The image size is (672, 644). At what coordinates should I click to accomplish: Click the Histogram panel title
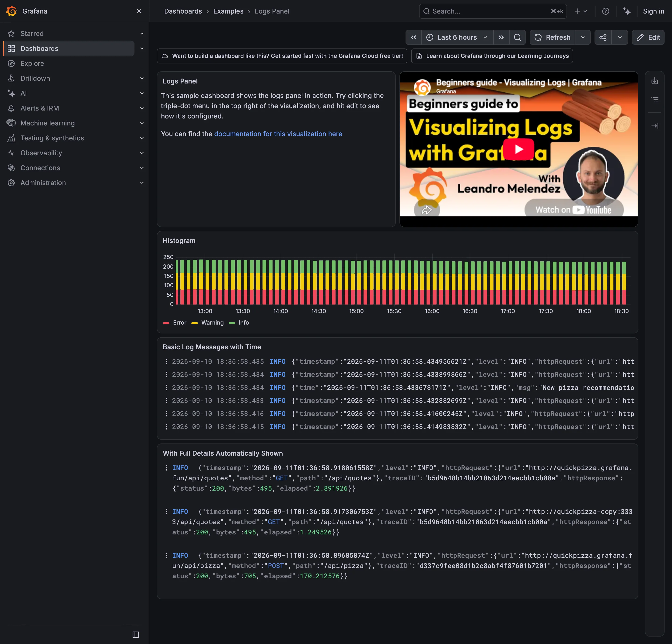(x=179, y=241)
